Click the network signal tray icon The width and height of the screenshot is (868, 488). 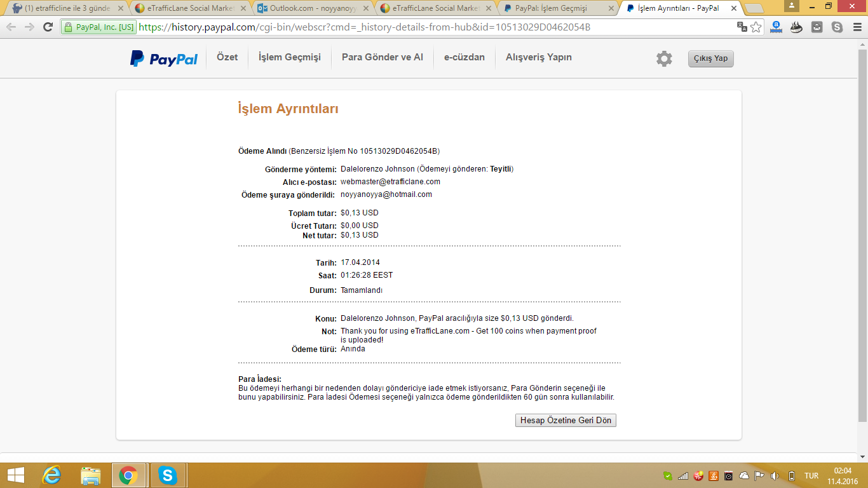(x=683, y=476)
